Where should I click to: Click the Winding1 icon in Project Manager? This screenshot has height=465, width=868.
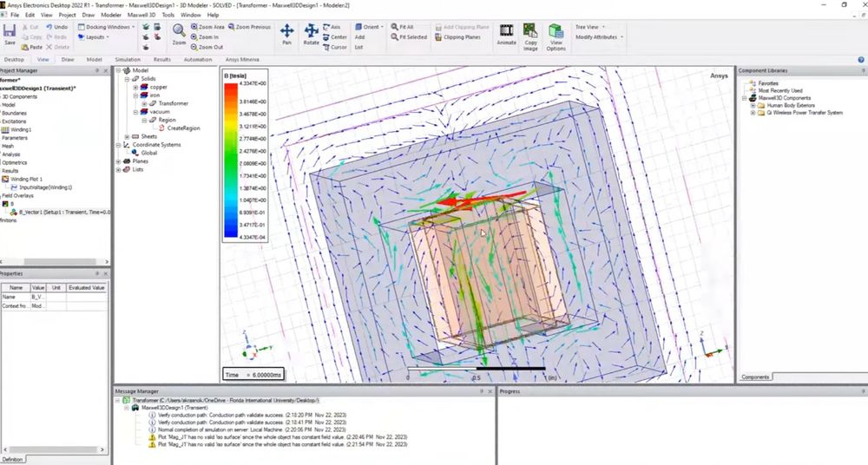tap(5, 129)
